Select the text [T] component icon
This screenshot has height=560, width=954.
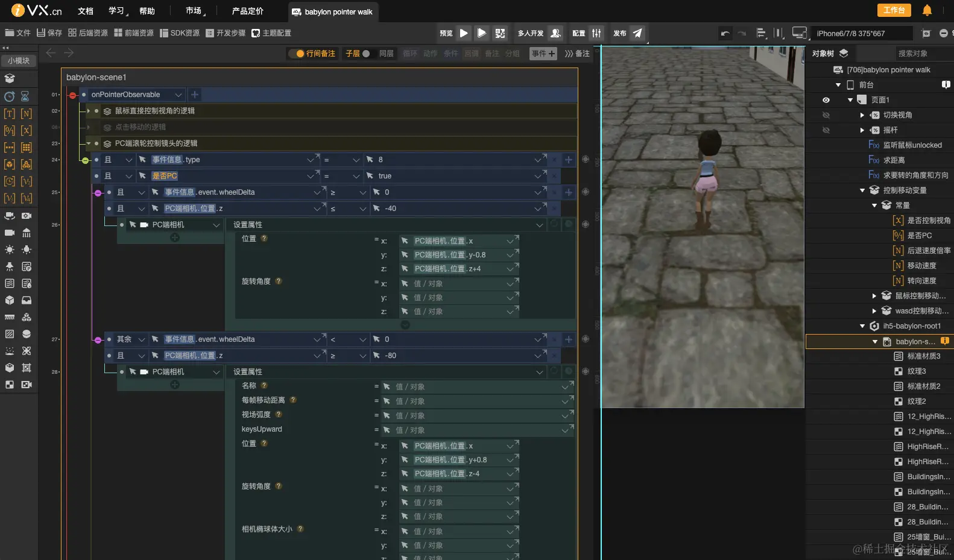[x=10, y=113]
